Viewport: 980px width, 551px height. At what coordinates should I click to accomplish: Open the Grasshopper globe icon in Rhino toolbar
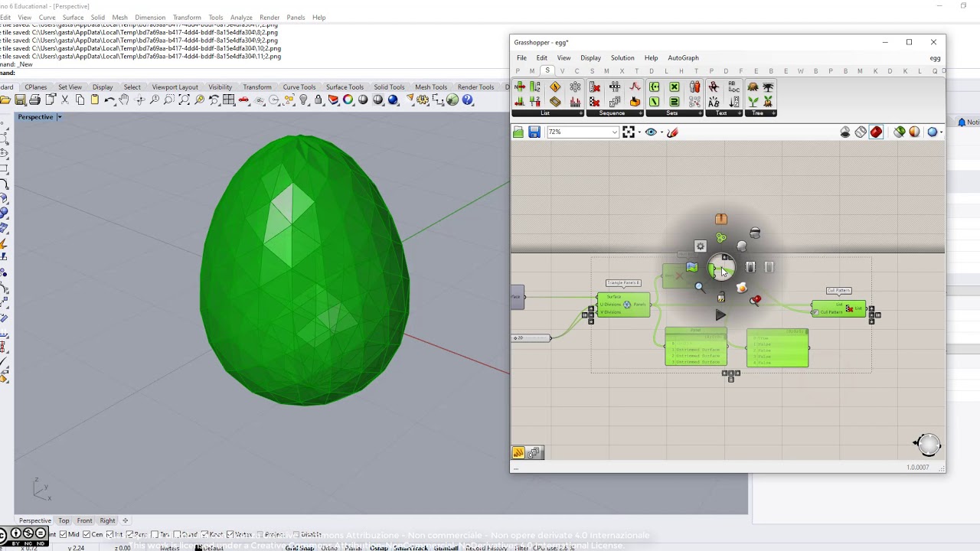tap(452, 99)
